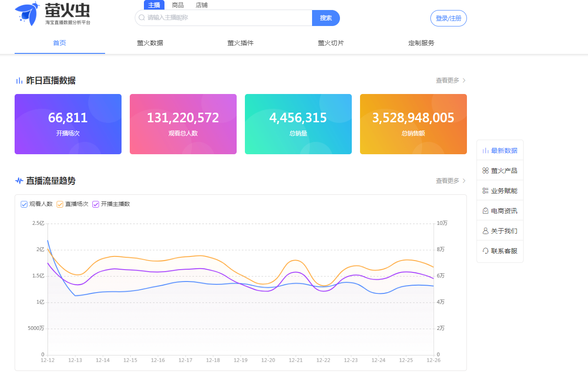The image size is (588, 381).
Task: Open 查看更多 link for 昨日直播数据
Action: (x=448, y=80)
